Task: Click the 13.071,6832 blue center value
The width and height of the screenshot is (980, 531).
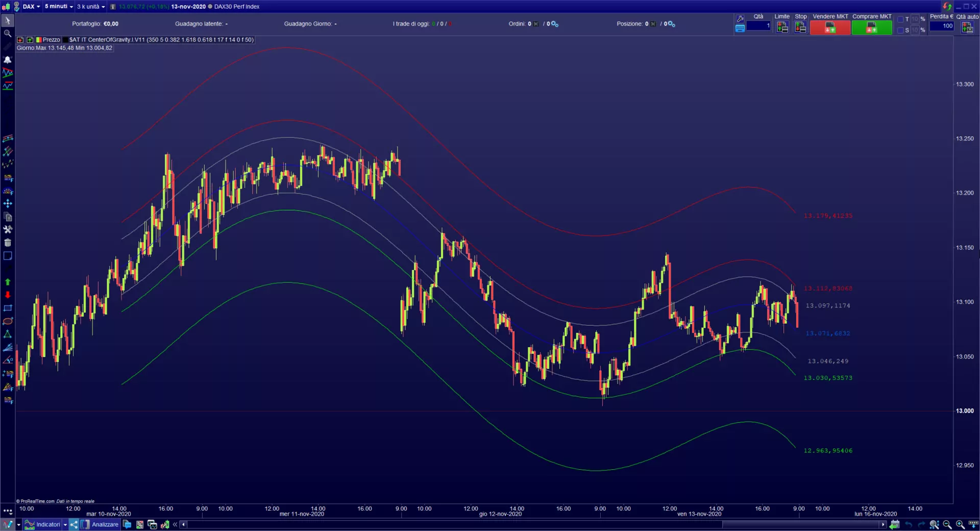Action: pyautogui.click(x=828, y=333)
